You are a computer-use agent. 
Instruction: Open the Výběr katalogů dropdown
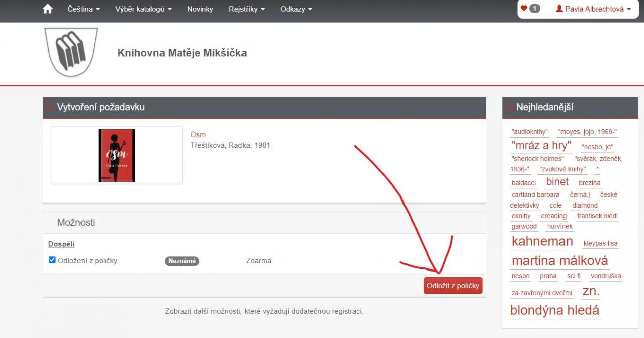point(143,9)
